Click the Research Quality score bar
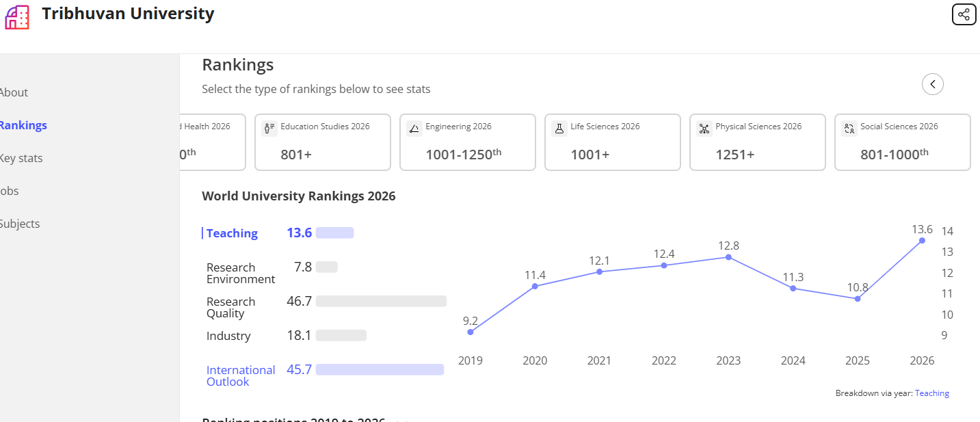The width and height of the screenshot is (980, 422). click(381, 301)
